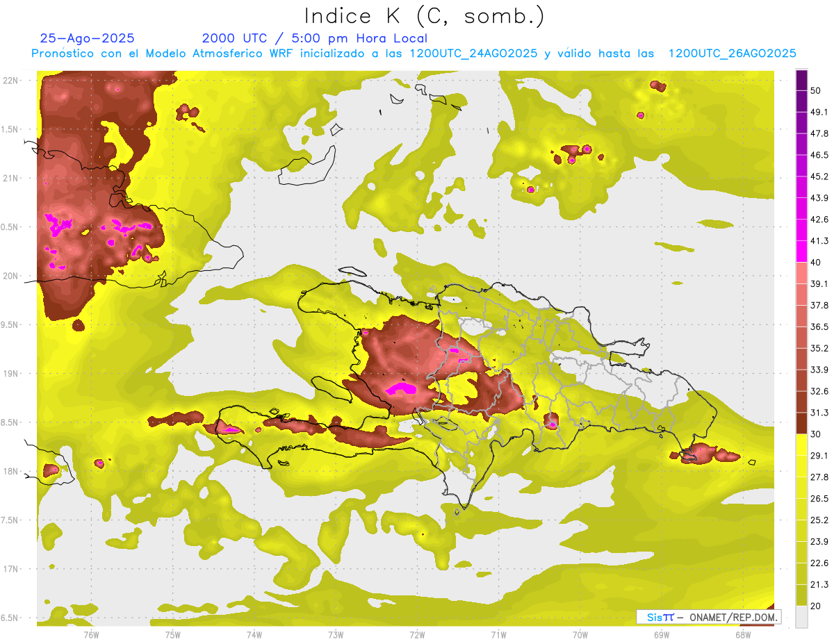
Task: Click the colorbar value "46.5"
Action: coord(819,155)
